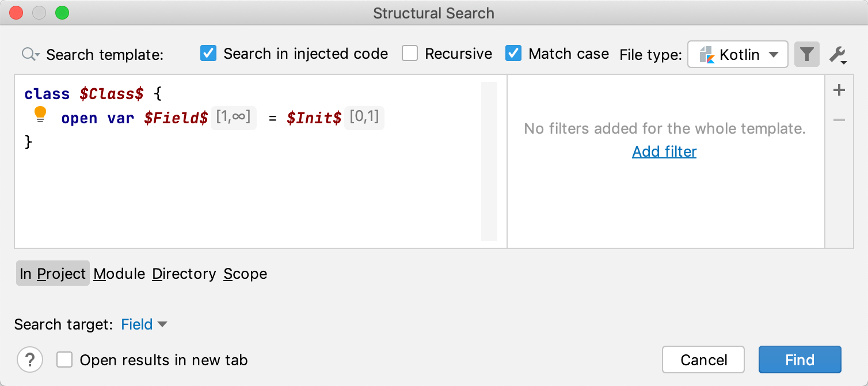The image size is (868, 386).
Task: Open the wrench settings menu icon
Action: tap(837, 55)
